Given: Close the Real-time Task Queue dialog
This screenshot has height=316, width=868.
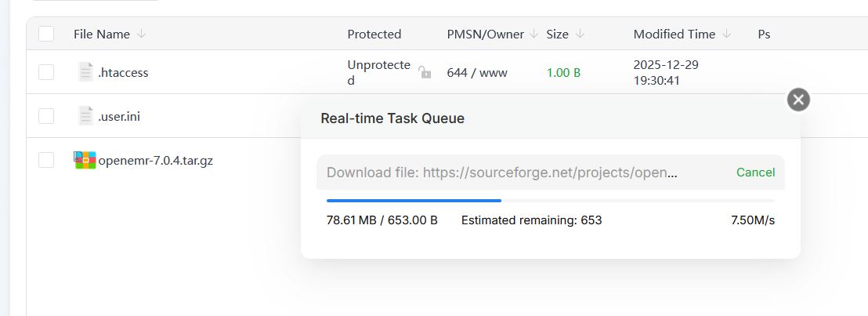Looking at the screenshot, I should [x=798, y=100].
